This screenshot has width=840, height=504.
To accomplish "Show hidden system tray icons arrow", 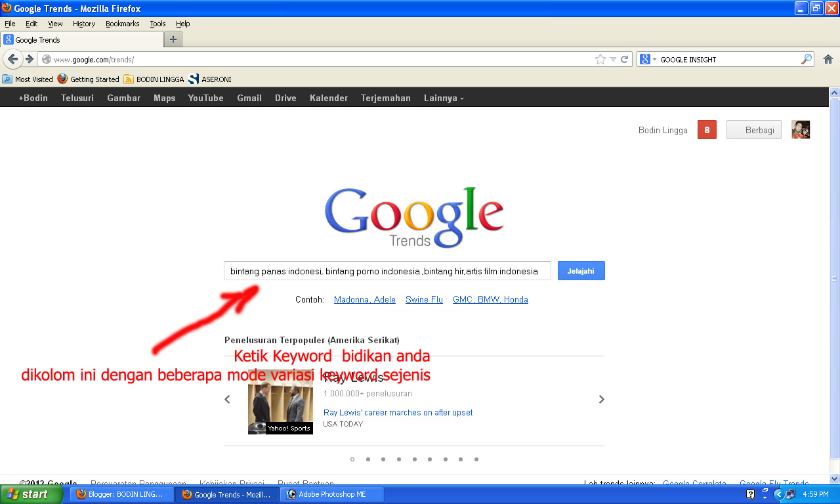I will (778, 494).
